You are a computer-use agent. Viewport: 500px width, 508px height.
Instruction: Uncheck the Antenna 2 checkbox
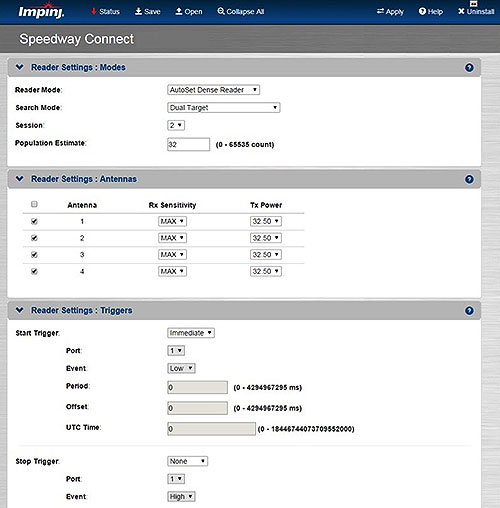coord(34,238)
